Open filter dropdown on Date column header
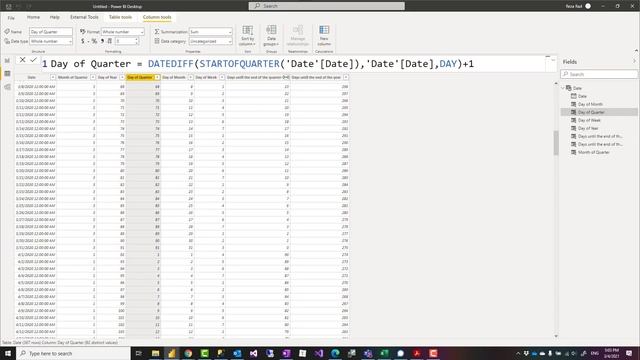Viewport: 640px width, 360px height. (x=53, y=77)
